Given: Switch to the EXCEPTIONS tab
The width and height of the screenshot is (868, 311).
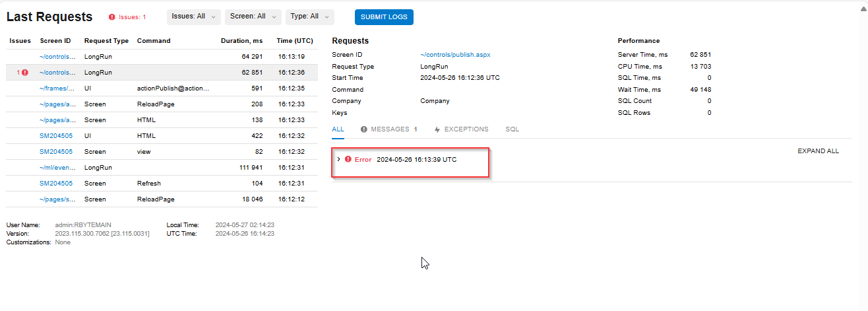Looking at the screenshot, I should pyautogui.click(x=462, y=129).
